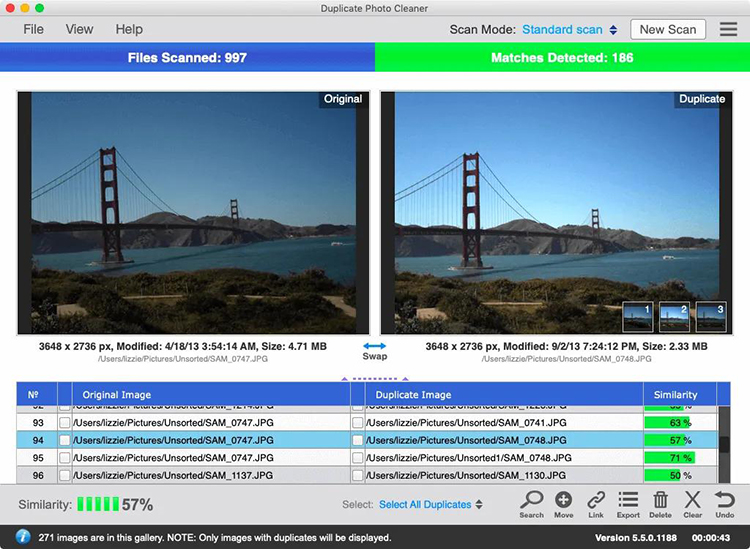Sort by the Similarity column header
Image resolution: width=750 pixels, height=549 pixels.
679,395
